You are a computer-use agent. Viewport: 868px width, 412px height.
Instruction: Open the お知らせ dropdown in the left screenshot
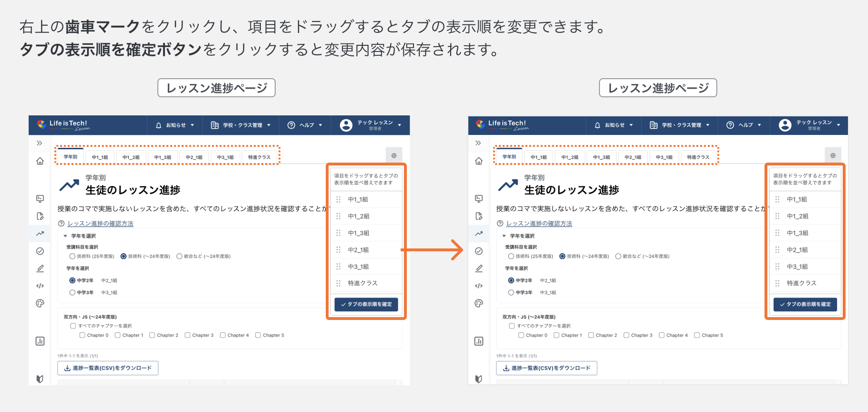point(175,125)
